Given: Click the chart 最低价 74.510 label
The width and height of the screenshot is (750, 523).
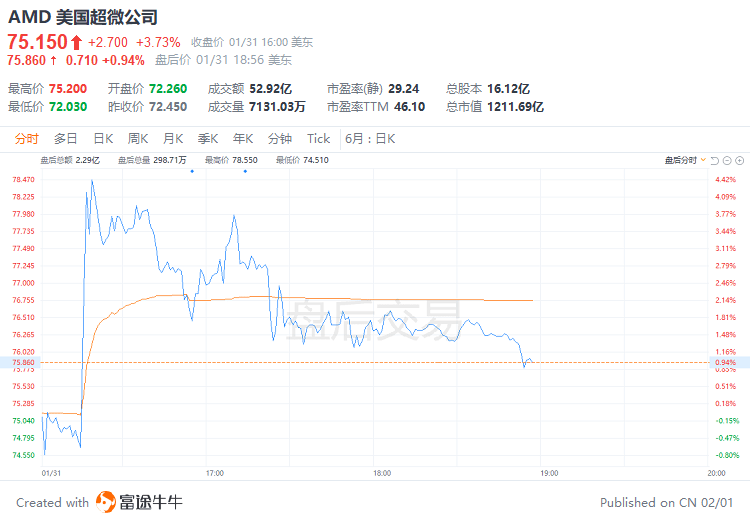Looking at the screenshot, I should (x=302, y=160).
